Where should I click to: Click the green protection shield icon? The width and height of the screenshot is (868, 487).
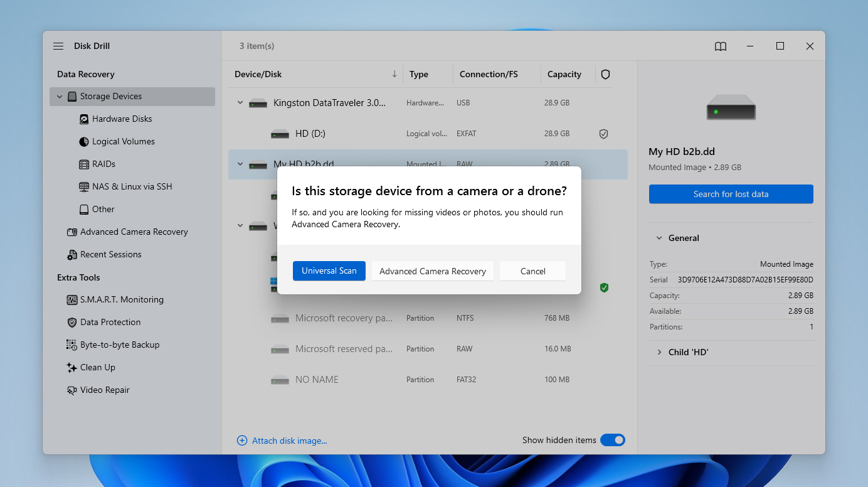604,287
